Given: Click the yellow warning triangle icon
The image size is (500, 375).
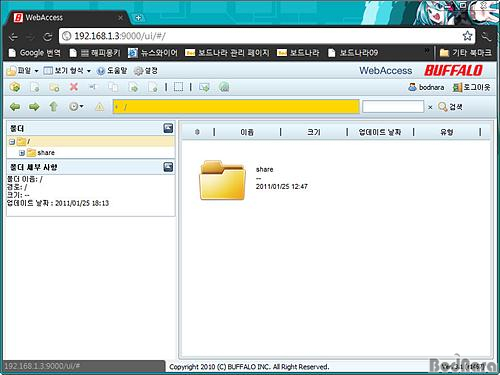Looking at the screenshot, I should pos(99,107).
